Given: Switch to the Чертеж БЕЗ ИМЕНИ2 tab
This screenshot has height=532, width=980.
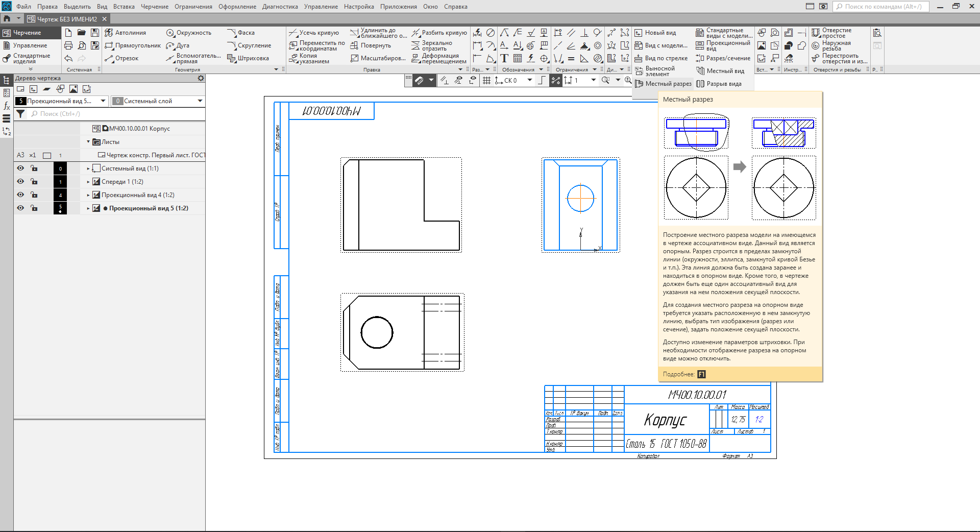Looking at the screenshot, I should [67, 19].
